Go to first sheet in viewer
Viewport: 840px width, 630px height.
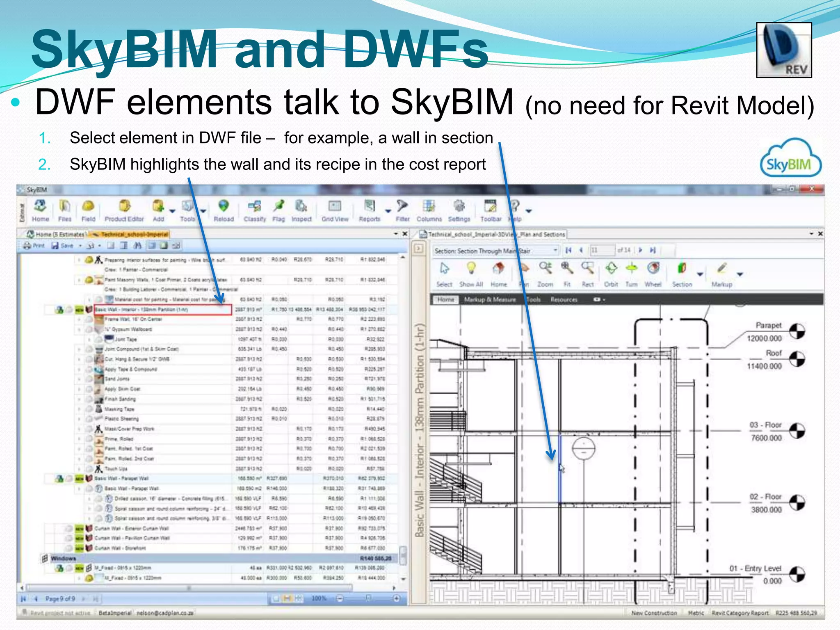coord(568,250)
